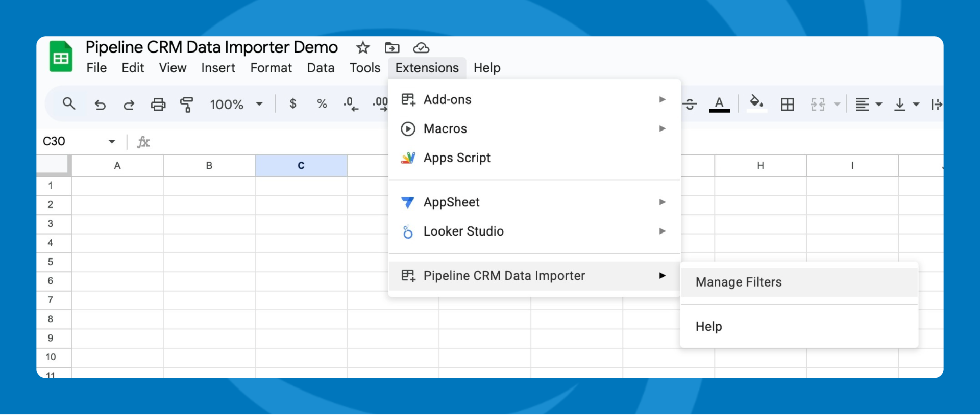Screen dimensions: 980x415
Task: Format as currency with dollar button
Action: (293, 104)
